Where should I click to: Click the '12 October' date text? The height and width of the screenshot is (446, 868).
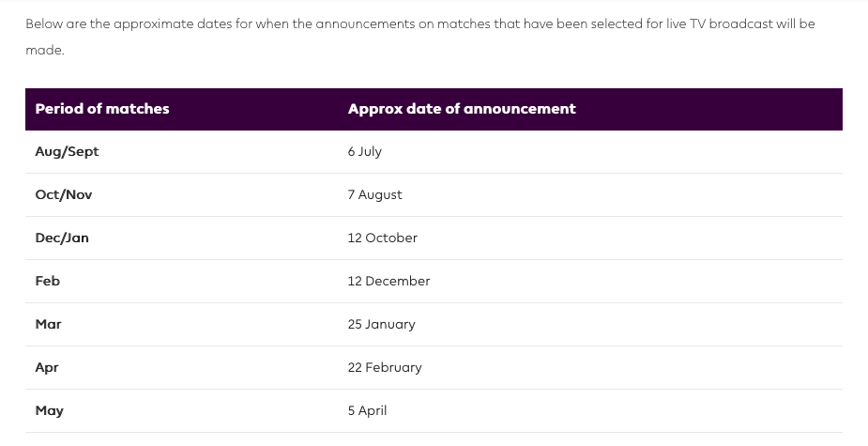(x=383, y=238)
